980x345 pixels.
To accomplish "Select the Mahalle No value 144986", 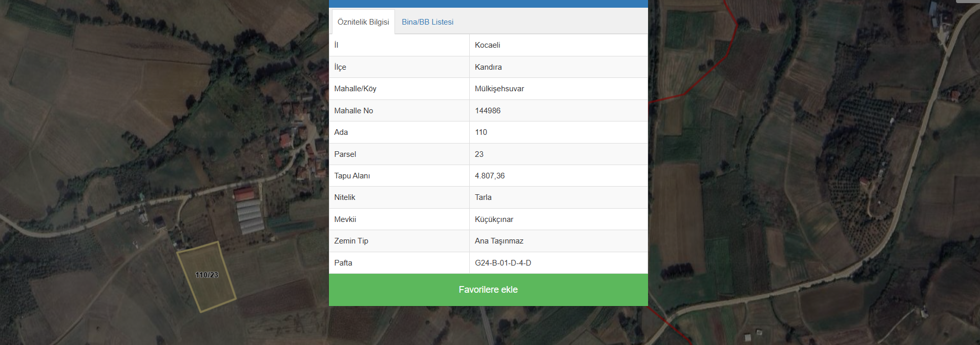I will 487,111.
